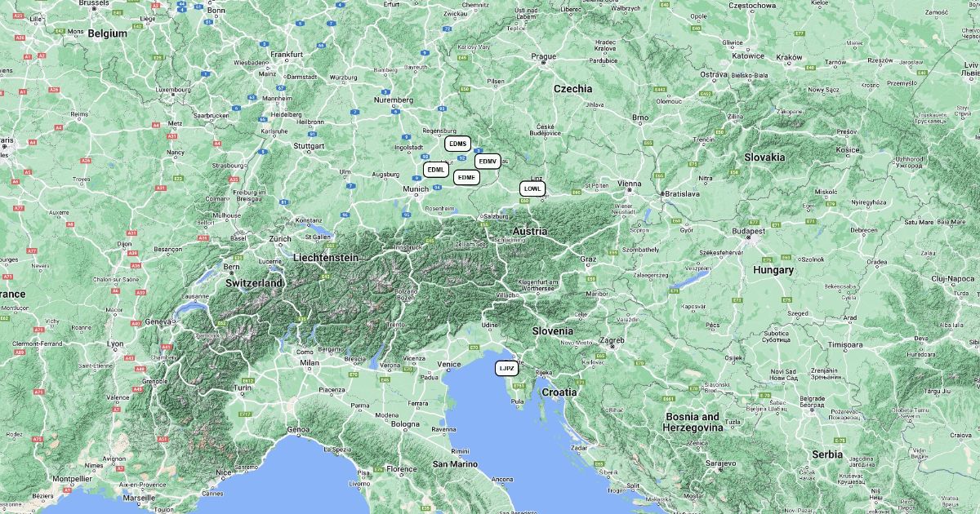The image size is (980, 514).
Task: Click the Munich city label
Action: pyautogui.click(x=416, y=189)
